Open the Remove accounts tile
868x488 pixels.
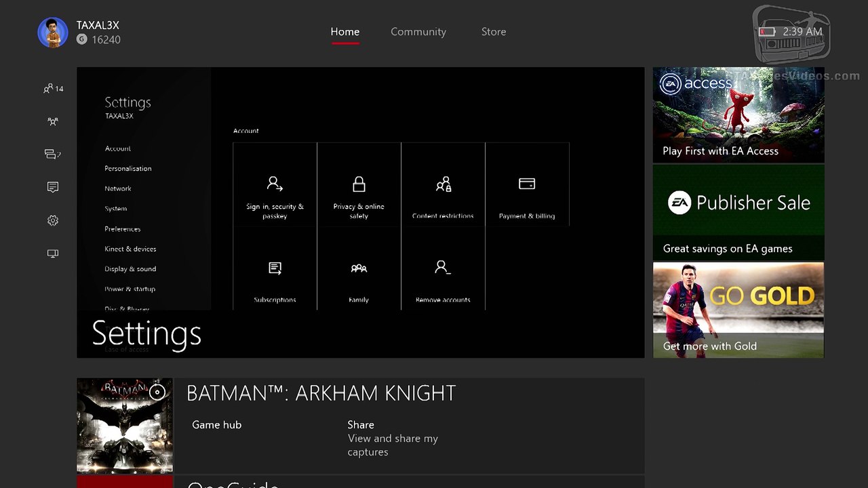(x=443, y=268)
